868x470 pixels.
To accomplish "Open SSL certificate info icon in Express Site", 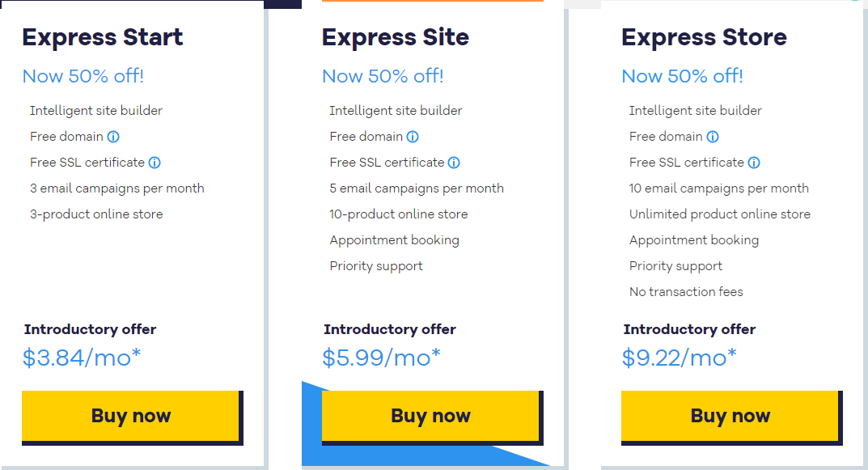I will click(x=454, y=163).
